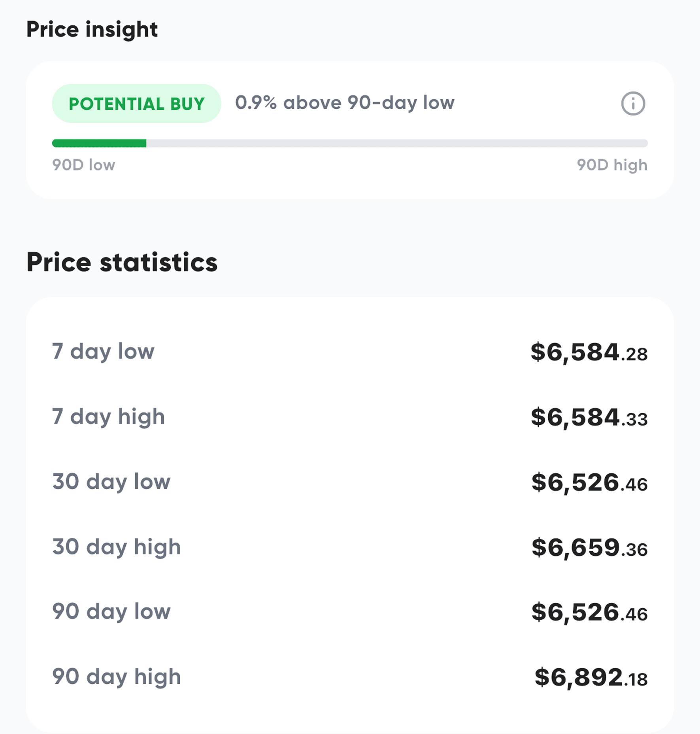Click the 90 day high value $6,892.18

tap(591, 677)
